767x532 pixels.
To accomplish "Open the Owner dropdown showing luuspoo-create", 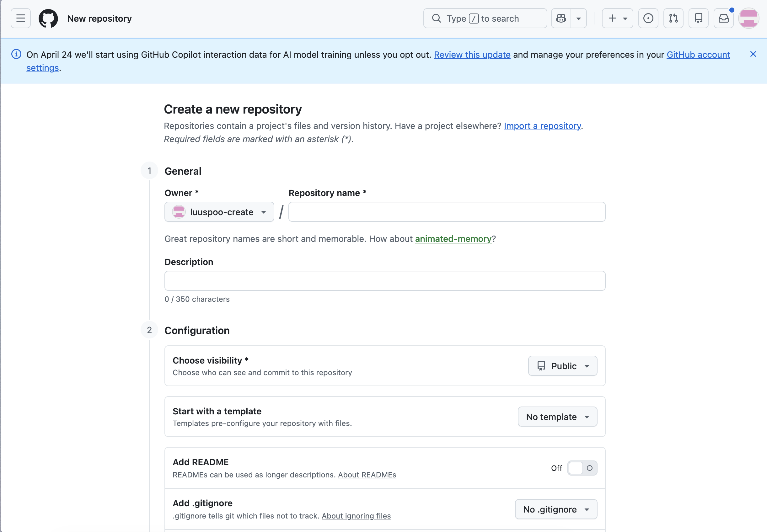I will 219,212.
